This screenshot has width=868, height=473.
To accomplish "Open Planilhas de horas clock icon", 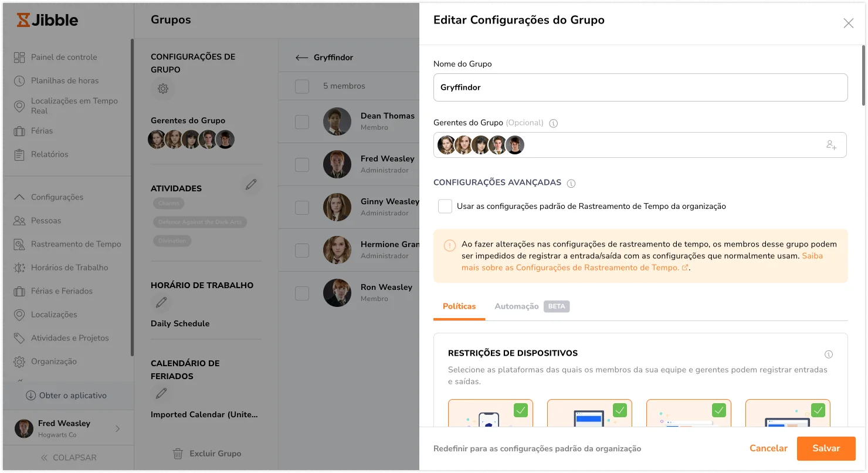I will (x=19, y=80).
